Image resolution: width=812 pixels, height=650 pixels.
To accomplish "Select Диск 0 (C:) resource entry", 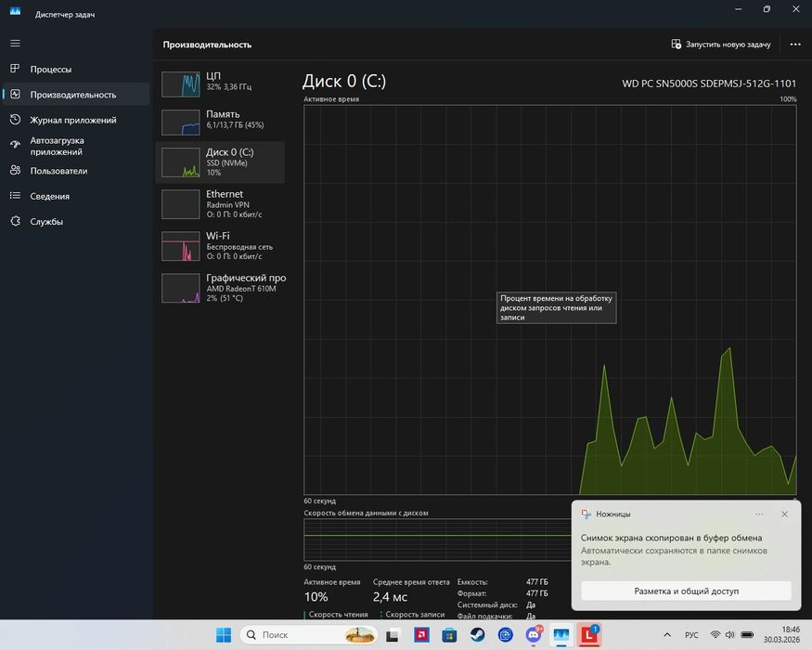I will click(x=220, y=162).
